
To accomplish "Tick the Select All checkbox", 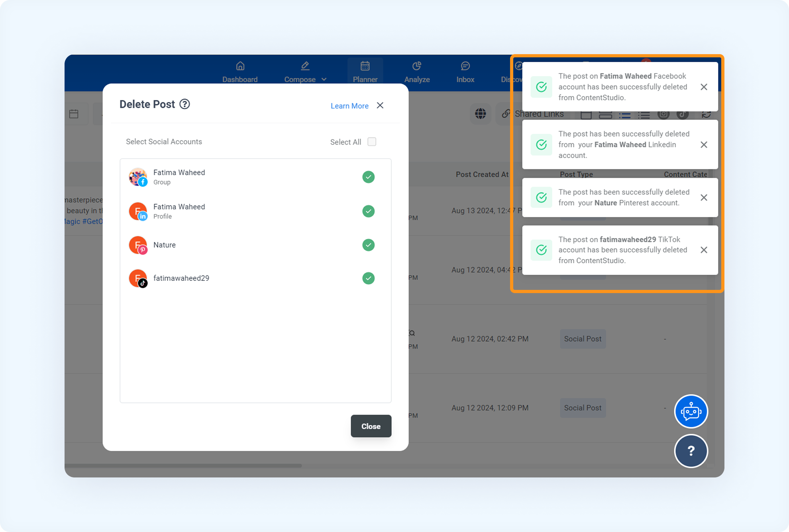I will (x=372, y=142).
